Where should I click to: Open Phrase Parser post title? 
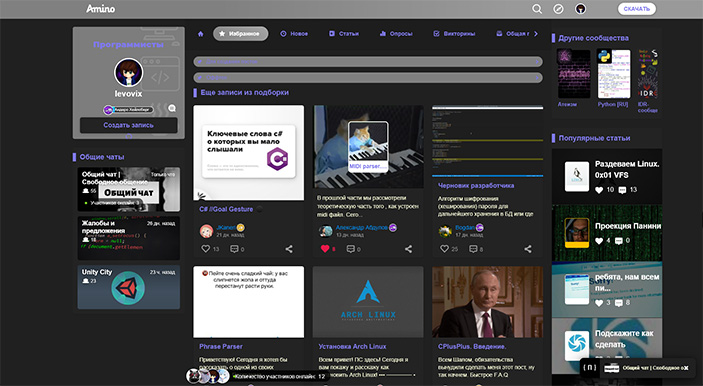pos(221,347)
